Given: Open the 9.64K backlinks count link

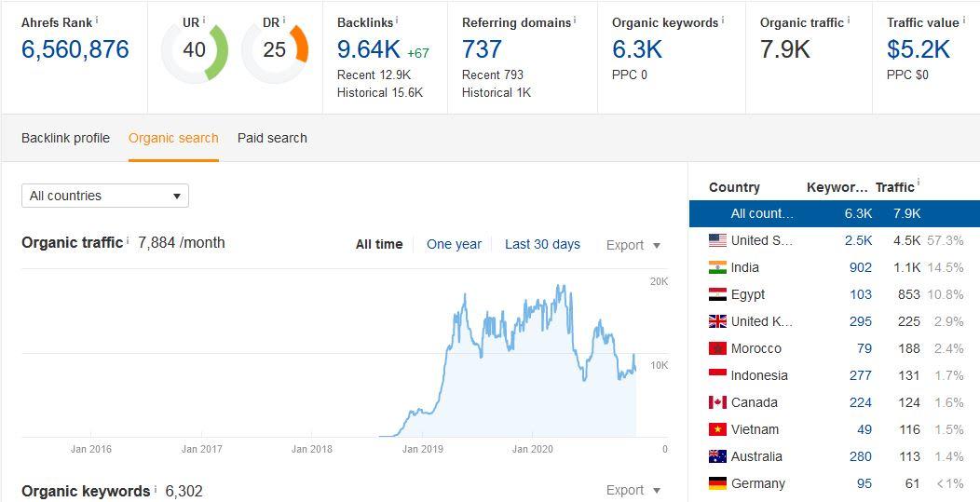Looking at the screenshot, I should coord(369,49).
